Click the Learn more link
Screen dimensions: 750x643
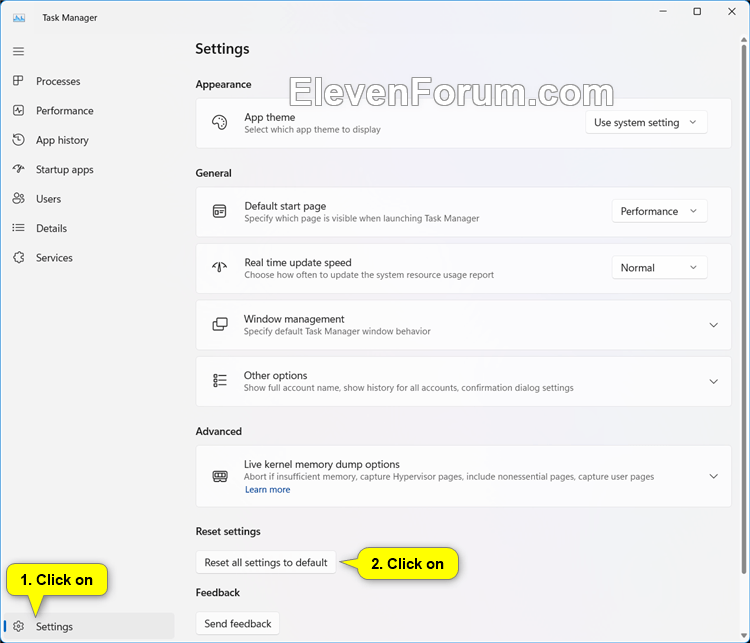[x=267, y=489]
